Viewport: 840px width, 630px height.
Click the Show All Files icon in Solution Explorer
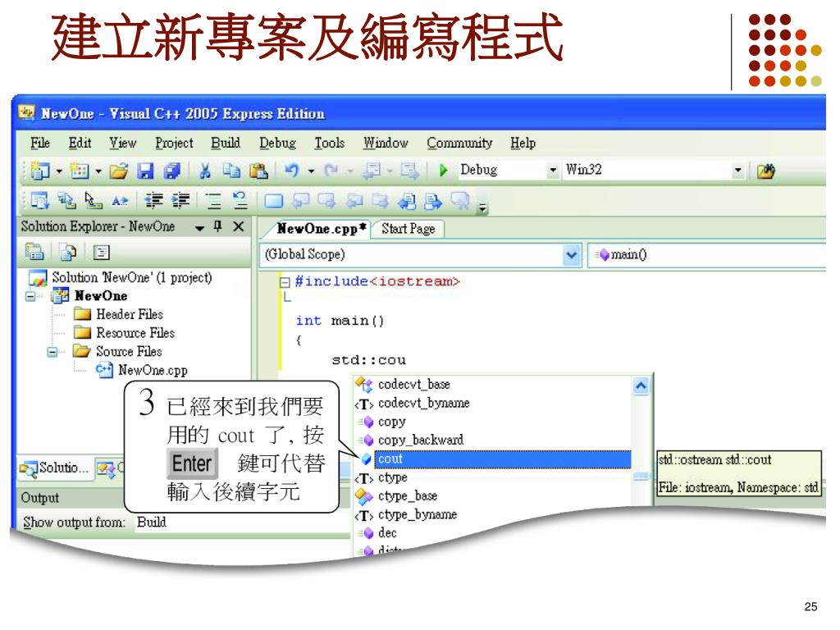point(68,252)
